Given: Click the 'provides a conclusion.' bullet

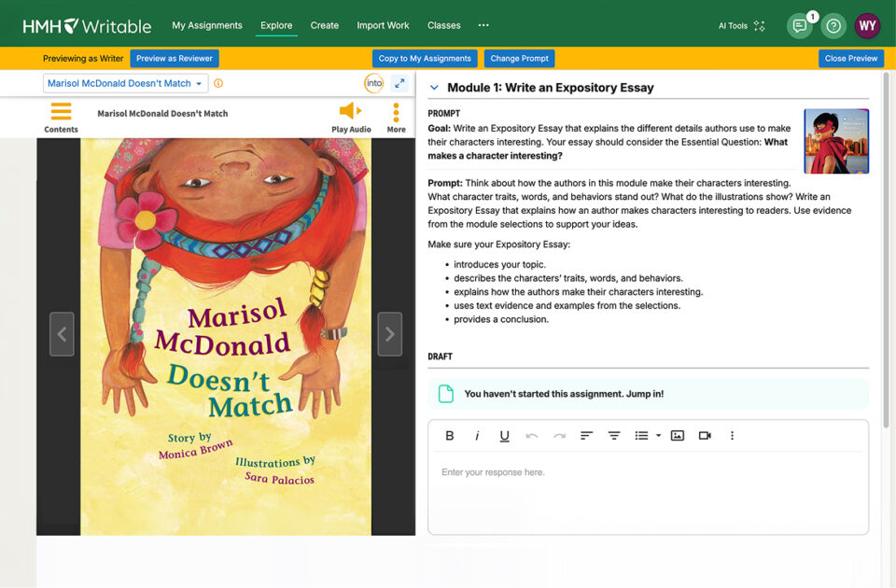Looking at the screenshot, I should click(501, 319).
